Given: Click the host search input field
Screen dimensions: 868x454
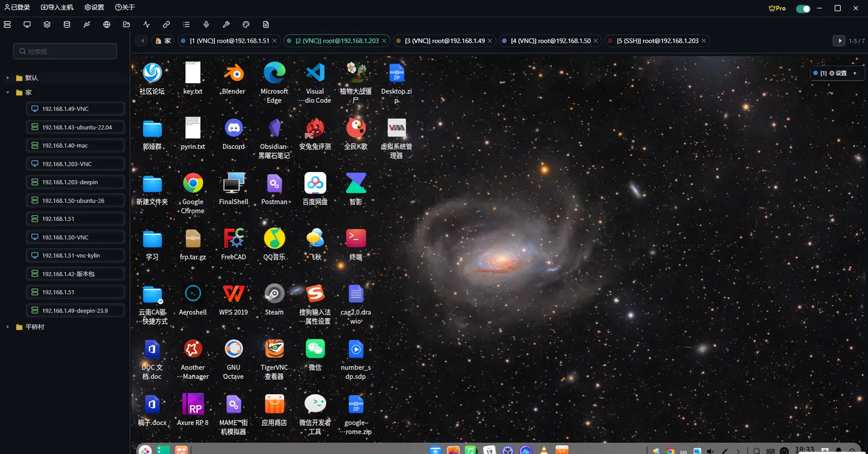Looking at the screenshot, I should (65, 51).
